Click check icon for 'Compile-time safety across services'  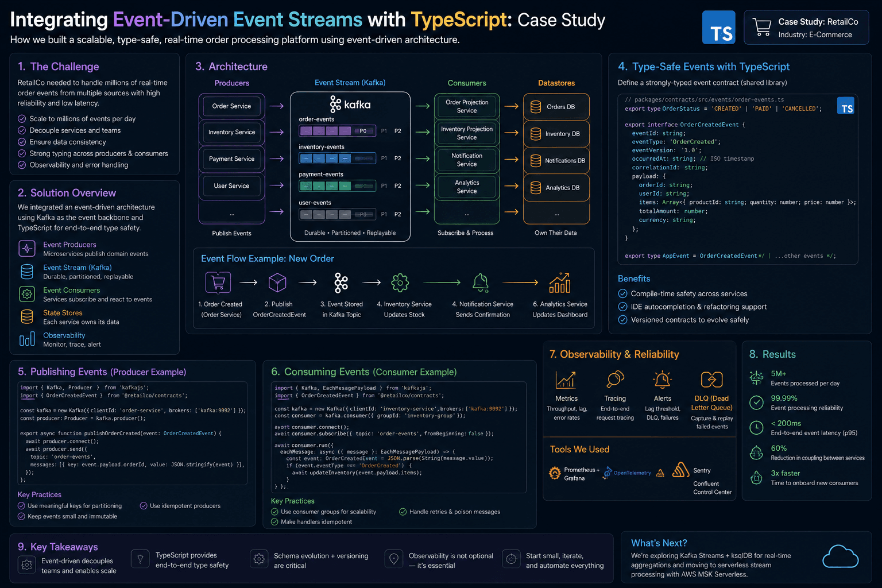coord(622,293)
